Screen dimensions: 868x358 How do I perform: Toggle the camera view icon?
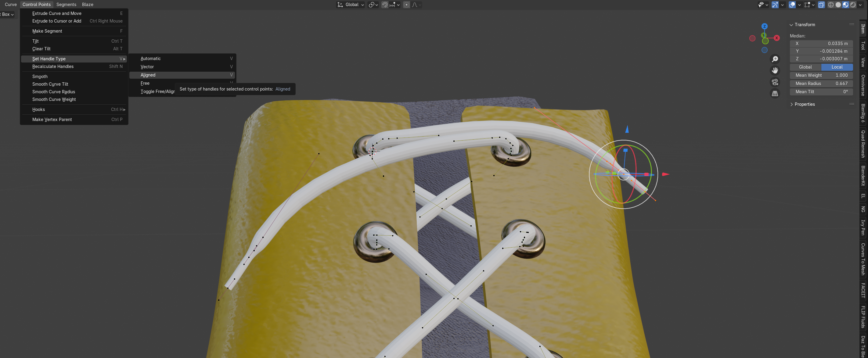(775, 82)
